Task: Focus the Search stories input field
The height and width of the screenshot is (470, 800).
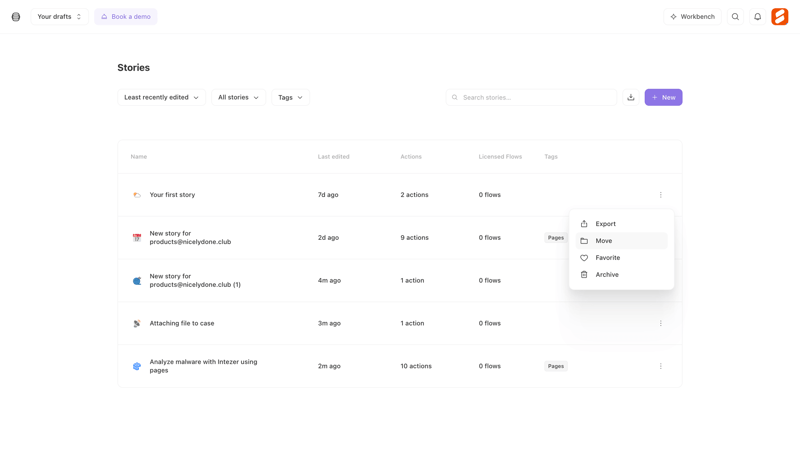Action: click(x=531, y=97)
